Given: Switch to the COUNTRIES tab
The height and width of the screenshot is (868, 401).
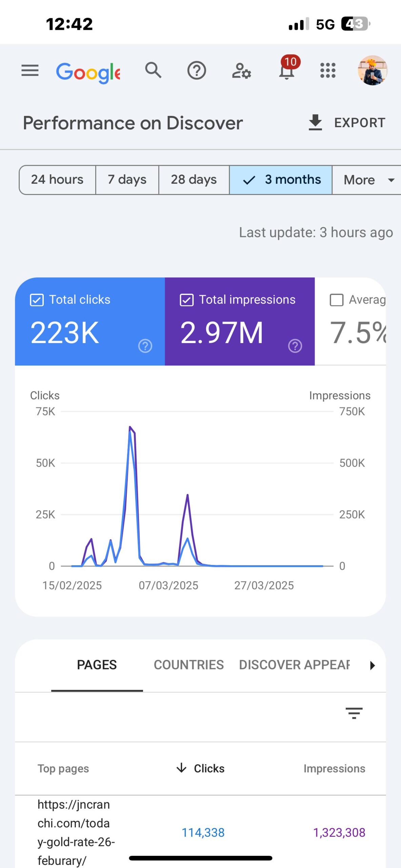Looking at the screenshot, I should [189, 665].
